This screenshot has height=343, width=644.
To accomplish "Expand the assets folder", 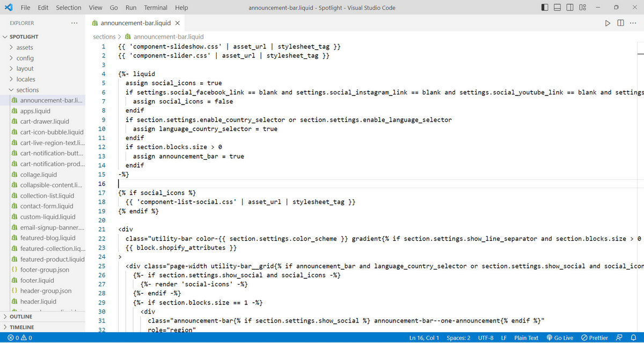I will coord(25,47).
